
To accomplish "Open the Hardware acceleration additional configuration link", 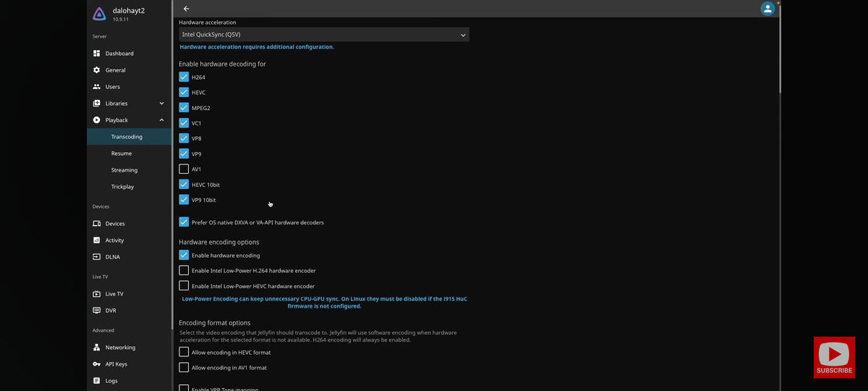I will 257,47.
